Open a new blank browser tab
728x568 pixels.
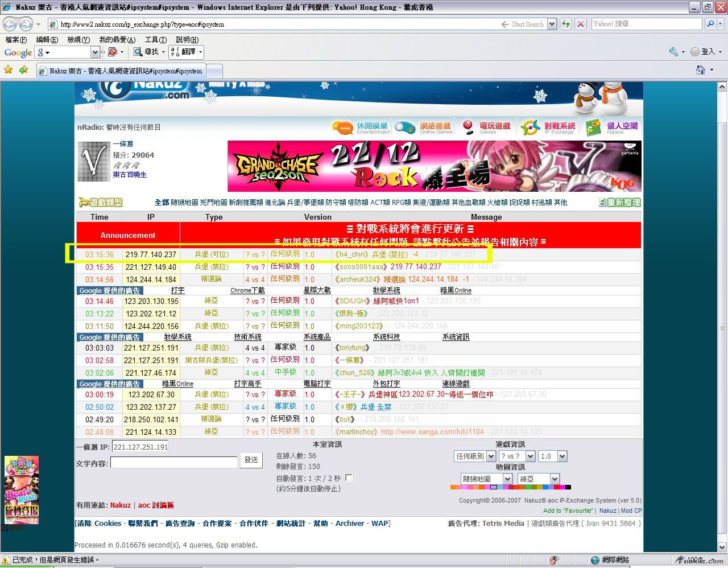coord(214,71)
